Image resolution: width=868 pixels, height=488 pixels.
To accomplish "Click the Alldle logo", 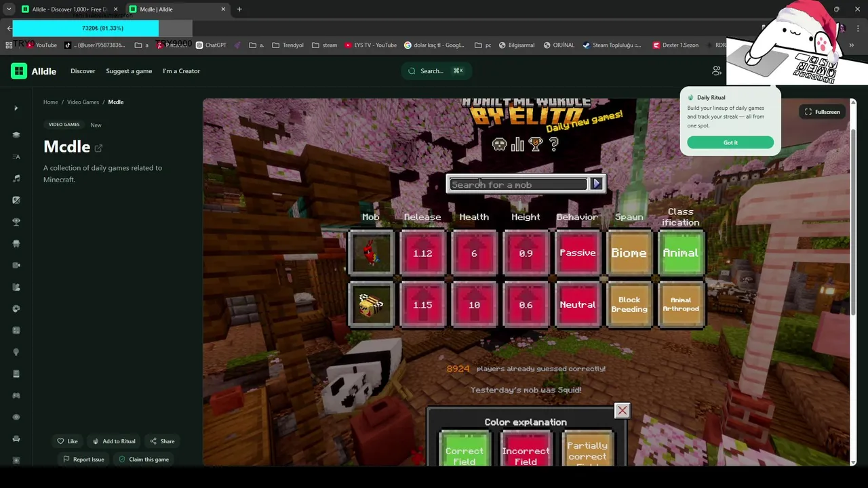I will pos(33,71).
